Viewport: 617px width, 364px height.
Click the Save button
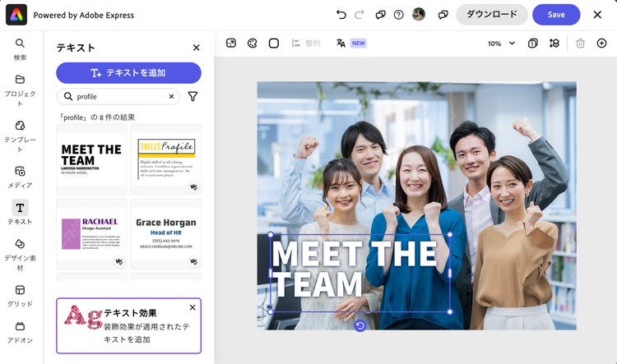(556, 15)
